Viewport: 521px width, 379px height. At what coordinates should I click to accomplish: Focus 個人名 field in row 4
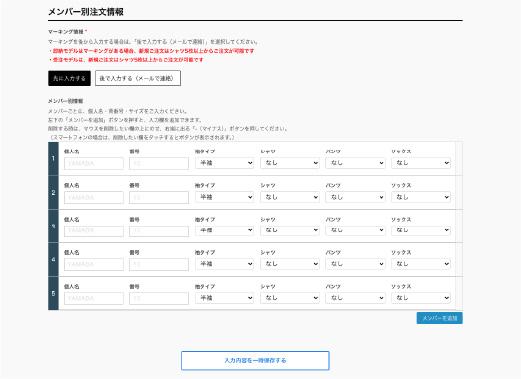(94, 264)
